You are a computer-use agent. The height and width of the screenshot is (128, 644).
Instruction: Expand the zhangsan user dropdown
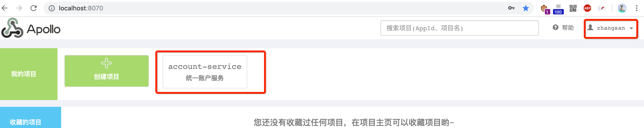coord(611,28)
